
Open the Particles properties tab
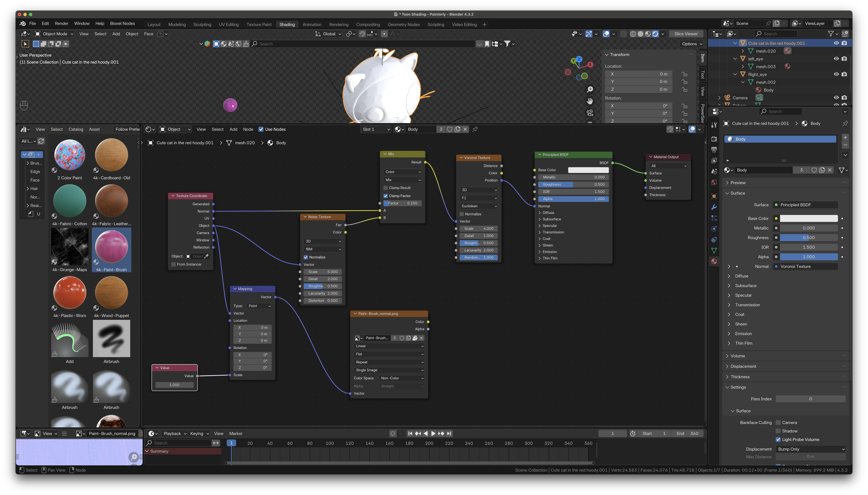(714, 218)
